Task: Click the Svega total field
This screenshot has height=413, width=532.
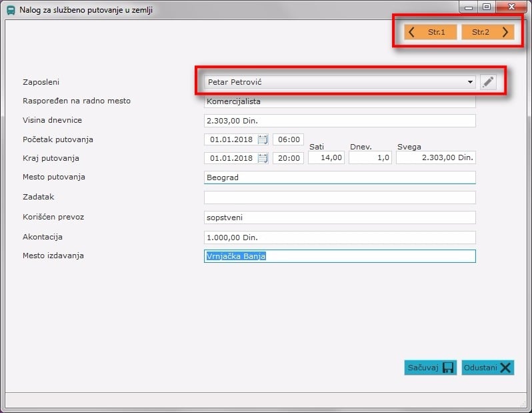Action: 436,157
